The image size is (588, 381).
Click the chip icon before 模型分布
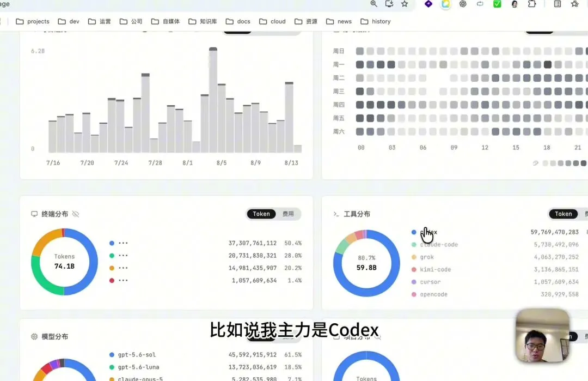point(34,336)
